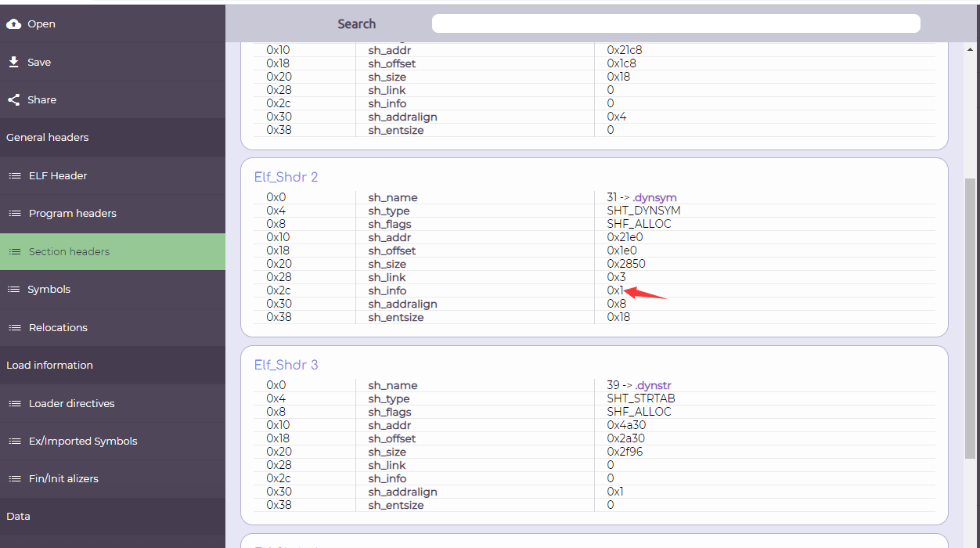Click the list icon beside Symbols
The height and width of the screenshot is (548, 980).
[13, 290]
